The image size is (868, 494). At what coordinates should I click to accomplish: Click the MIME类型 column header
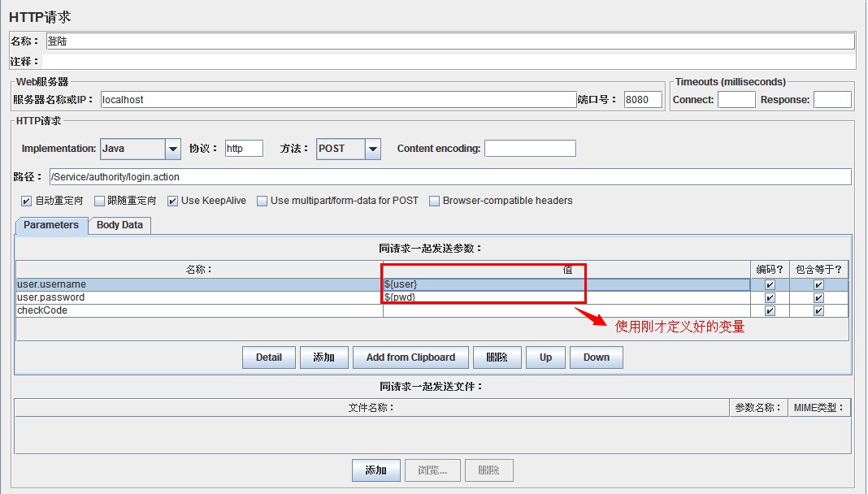coord(819,408)
